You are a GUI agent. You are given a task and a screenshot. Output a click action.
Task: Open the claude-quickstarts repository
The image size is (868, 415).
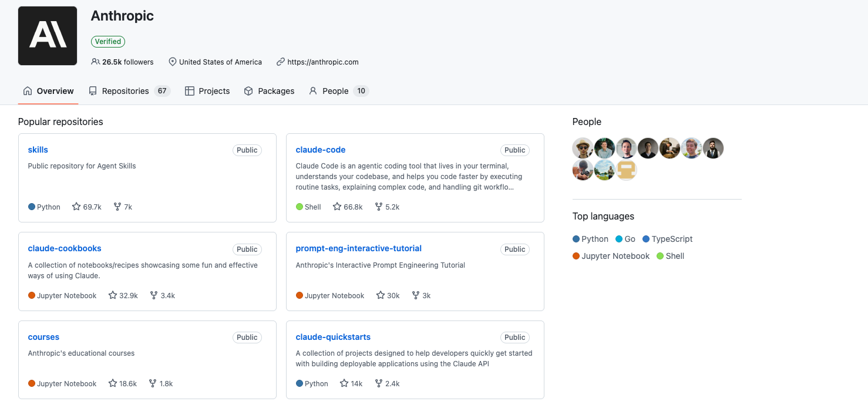click(x=333, y=337)
